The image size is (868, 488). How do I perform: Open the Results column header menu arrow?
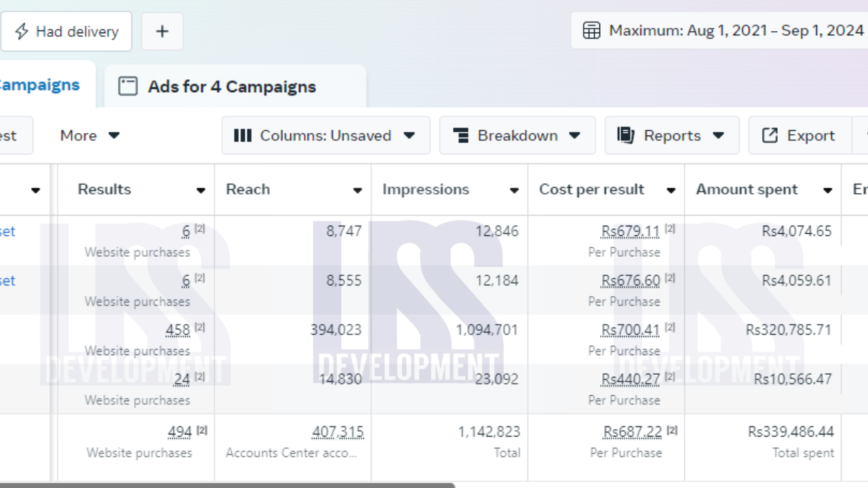[201, 190]
